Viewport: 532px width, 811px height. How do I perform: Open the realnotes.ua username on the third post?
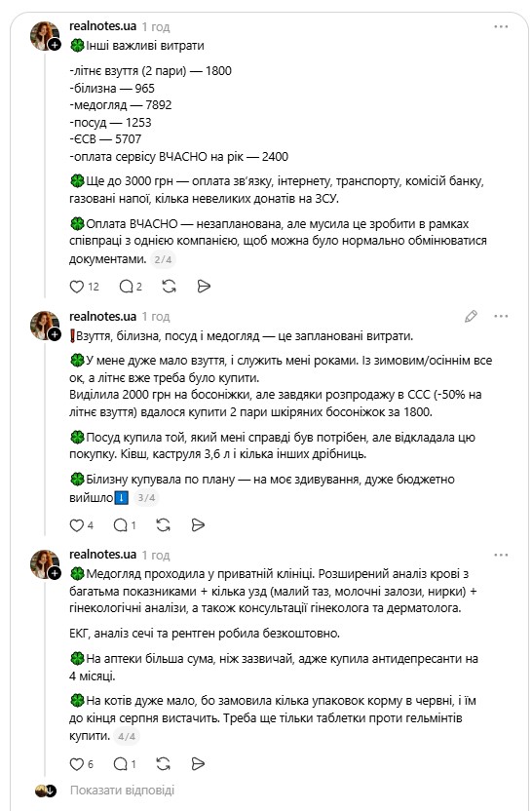(103, 555)
